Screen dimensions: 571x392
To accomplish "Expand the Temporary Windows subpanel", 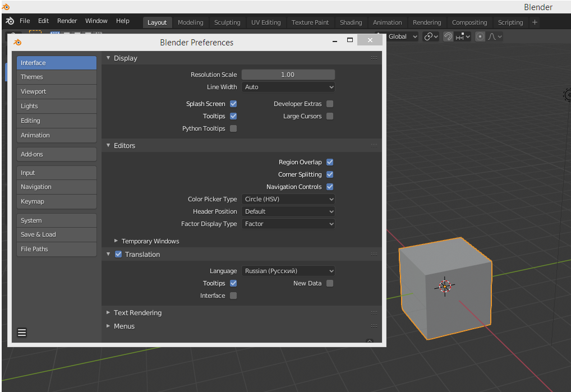I will [x=116, y=241].
